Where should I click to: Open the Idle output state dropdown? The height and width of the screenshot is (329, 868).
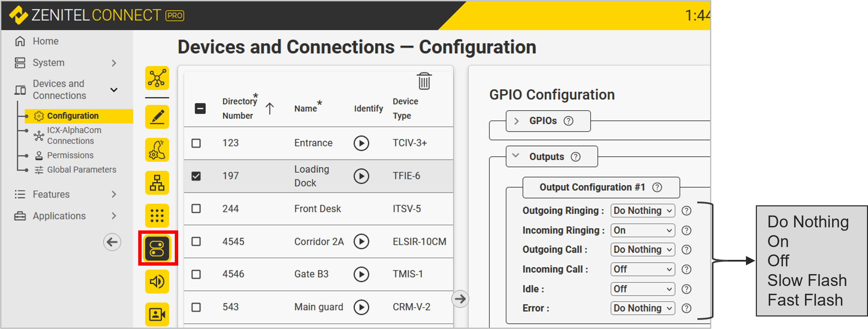tap(642, 289)
